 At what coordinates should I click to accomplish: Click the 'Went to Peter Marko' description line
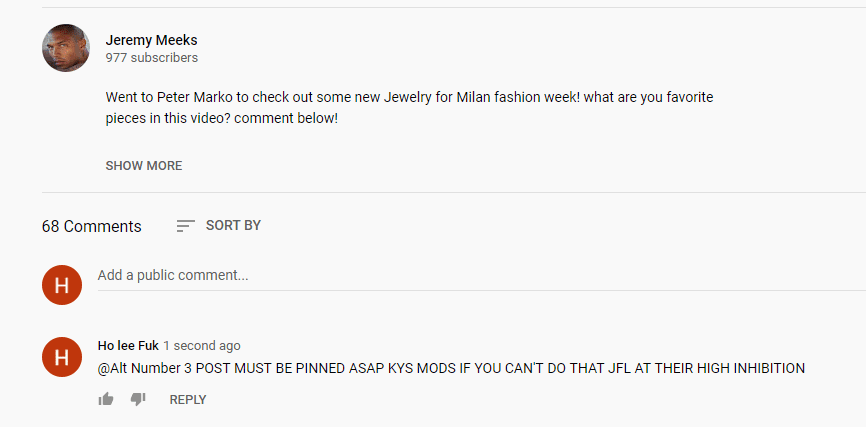click(x=409, y=98)
